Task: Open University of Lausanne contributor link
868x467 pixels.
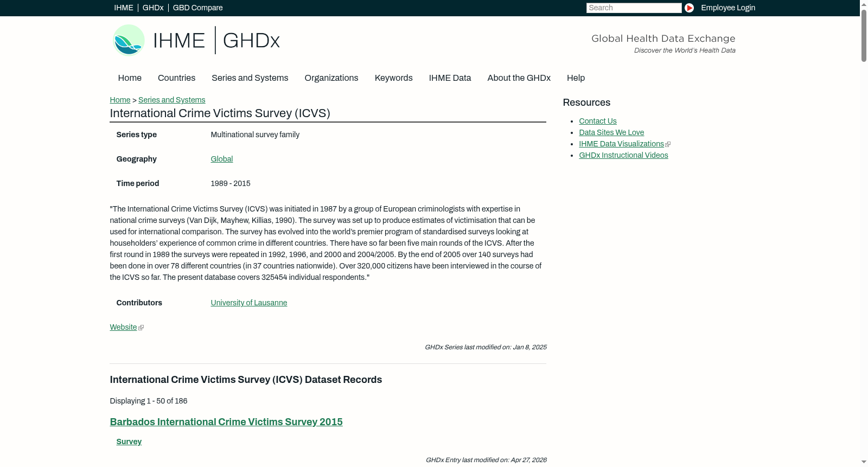Action: click(x=249, y=303)
